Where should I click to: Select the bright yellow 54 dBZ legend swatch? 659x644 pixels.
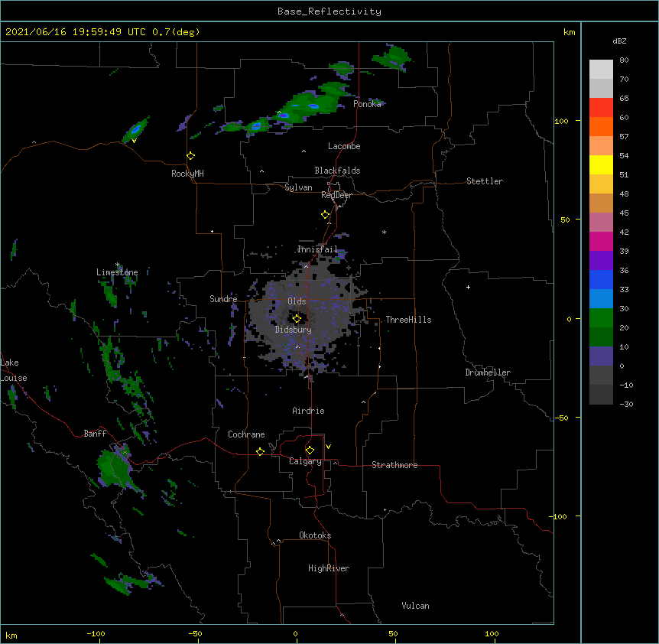tap(601, 164)
